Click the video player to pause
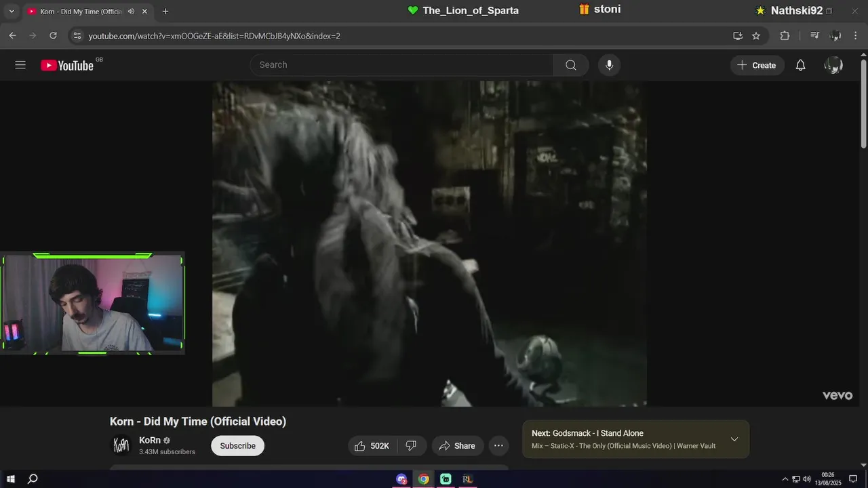This screenshot has width=868, height=488. 429,243
